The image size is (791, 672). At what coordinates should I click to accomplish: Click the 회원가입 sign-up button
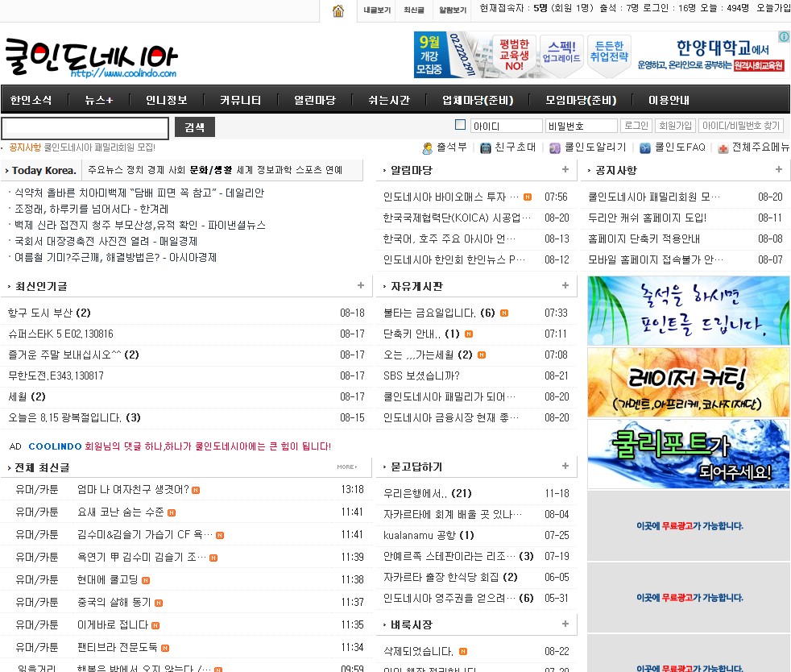[x=676, y=126]
